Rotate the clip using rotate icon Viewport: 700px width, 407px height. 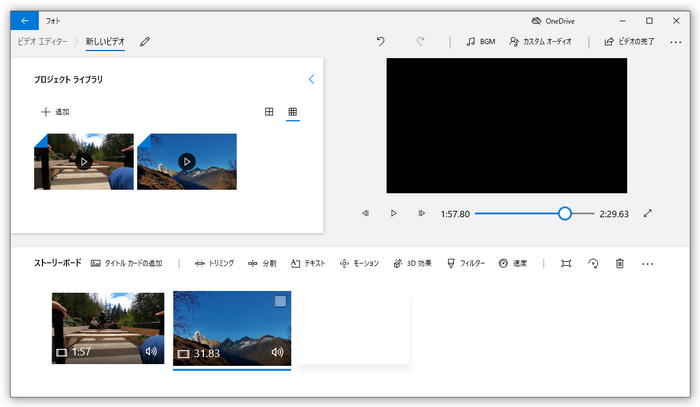point(593,263)
